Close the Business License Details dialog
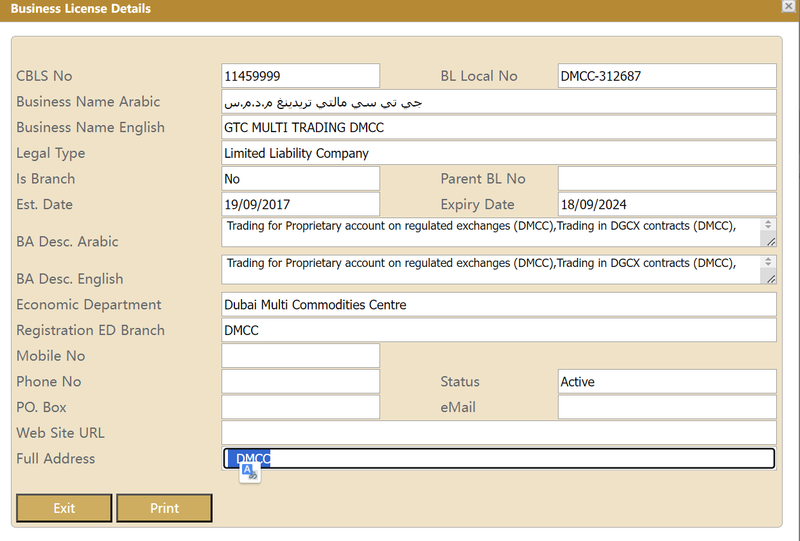This screenshot has height=541, width=800. click(x=789, y=6)
